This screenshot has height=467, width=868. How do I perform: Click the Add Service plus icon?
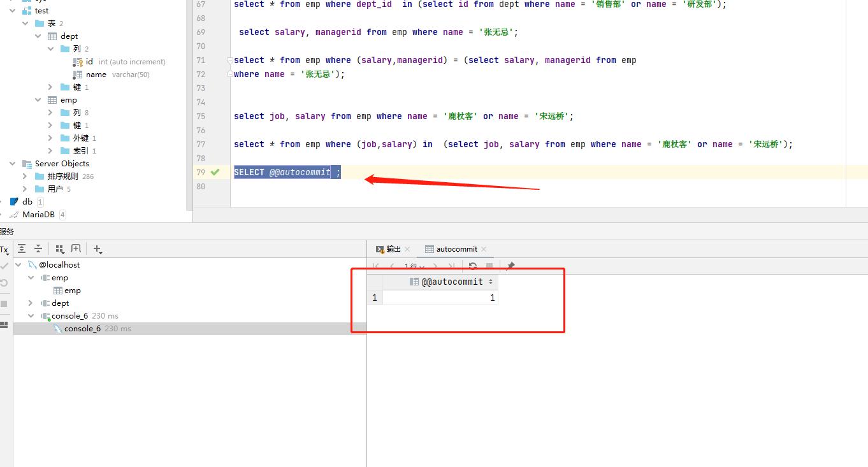97,249
